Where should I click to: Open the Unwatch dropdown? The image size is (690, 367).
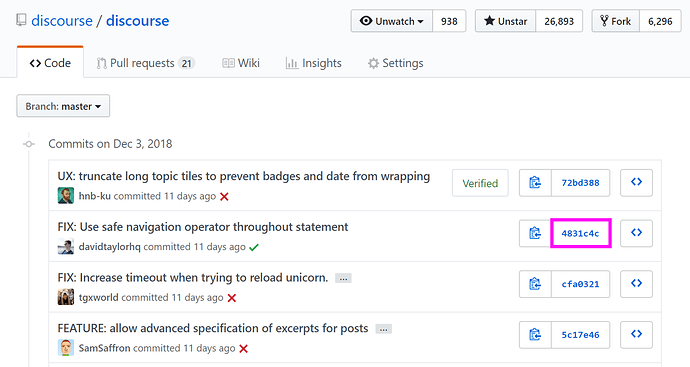click(x=392, y=21)
